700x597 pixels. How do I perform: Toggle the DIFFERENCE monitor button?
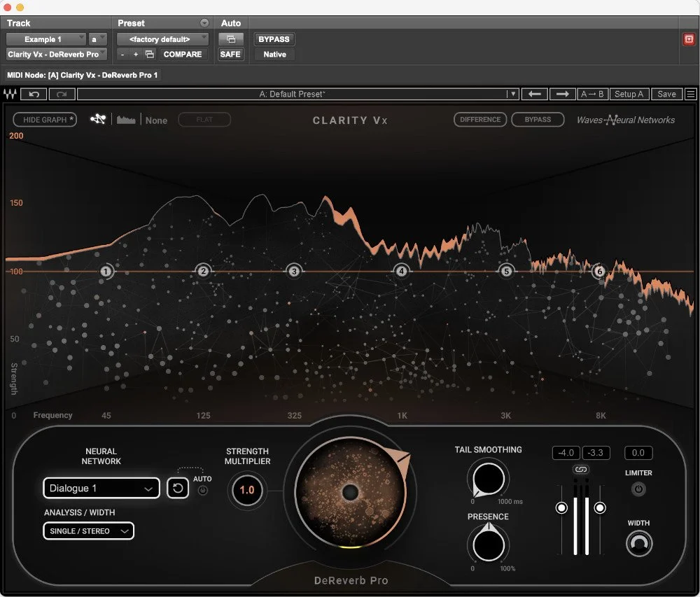point(480,120)
